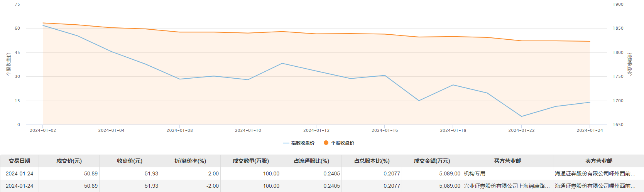Select the 占流通股比(%) column header

(311, 161)
